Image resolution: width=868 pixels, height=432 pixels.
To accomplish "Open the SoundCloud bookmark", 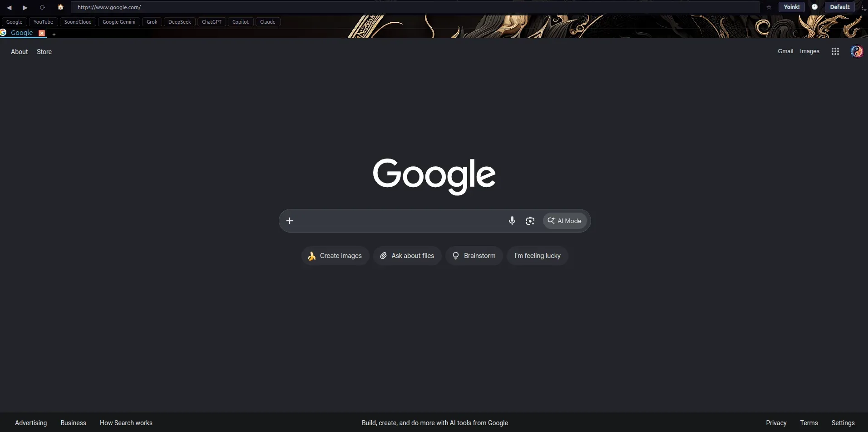I will (x=78, y=22).
